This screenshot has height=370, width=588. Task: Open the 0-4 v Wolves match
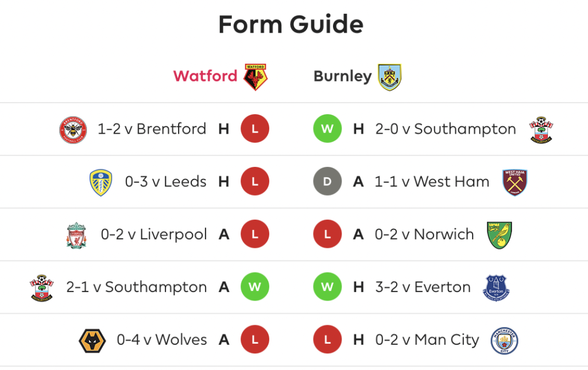(161, 340)
